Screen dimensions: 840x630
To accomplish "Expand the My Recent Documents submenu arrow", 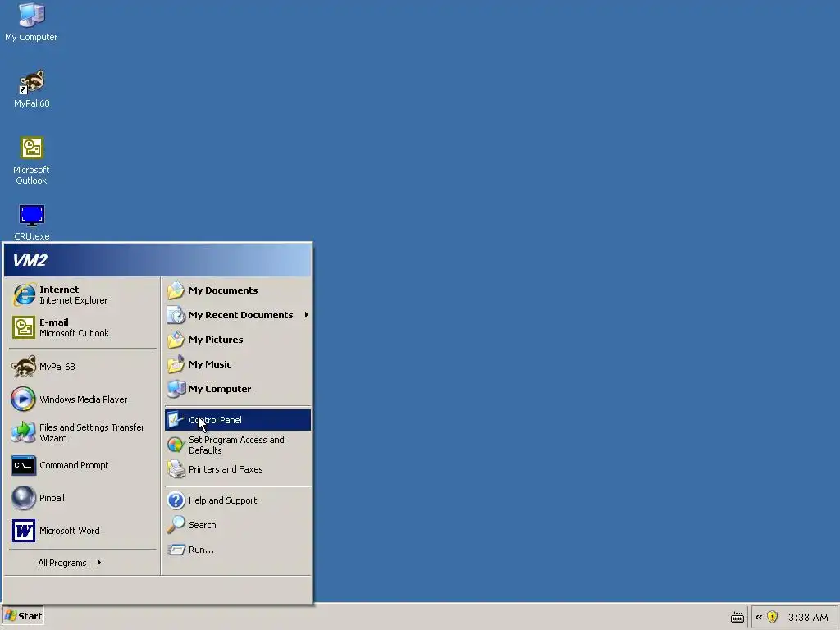I will coord(307,315).
